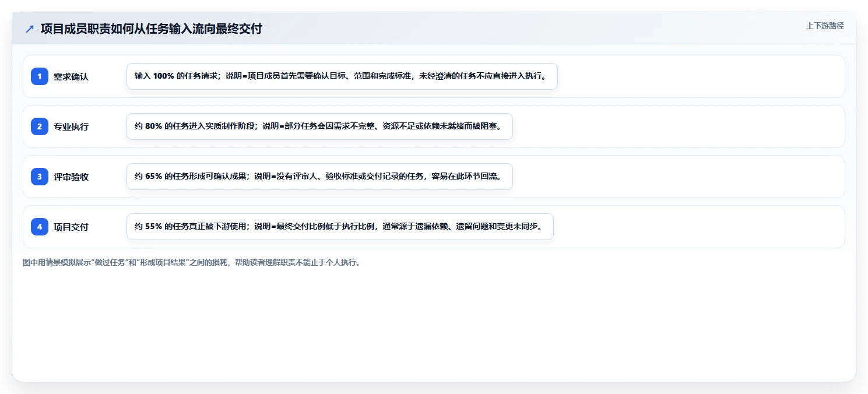Click the title 项目成员职责如何从任务输入流向最终交付
Image resolution: width=868 pixels, height=394 pixels.
click(x=152, y=29)
